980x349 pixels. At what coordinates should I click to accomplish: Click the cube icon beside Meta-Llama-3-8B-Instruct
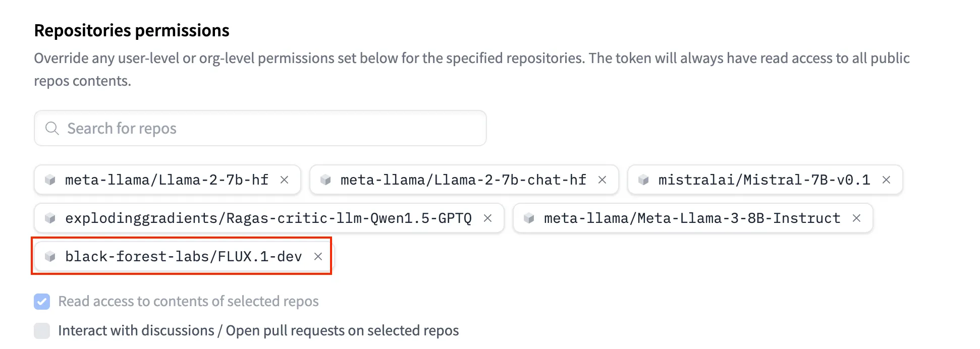tap(529, 218)
